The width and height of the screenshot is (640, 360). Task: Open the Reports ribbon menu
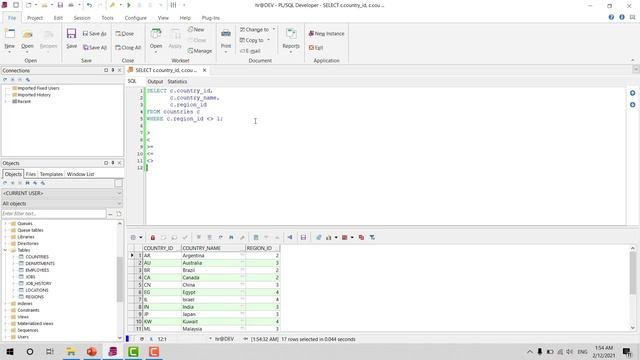tap(291, 39)
